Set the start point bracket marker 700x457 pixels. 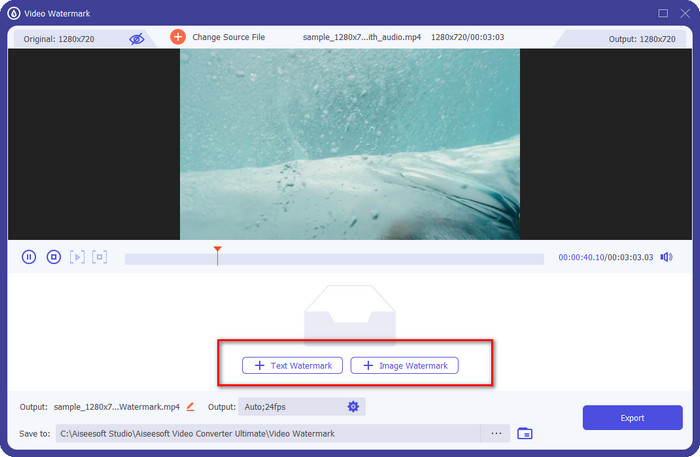point(77,257)
